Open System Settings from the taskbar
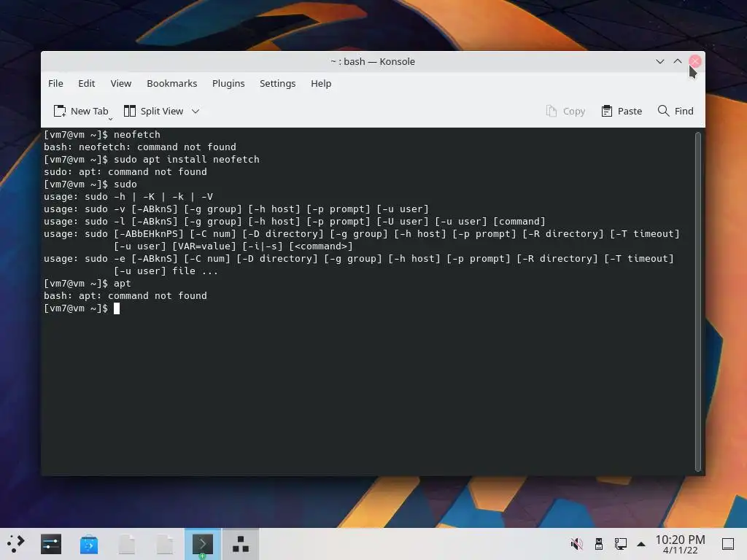 click(51, 544)
